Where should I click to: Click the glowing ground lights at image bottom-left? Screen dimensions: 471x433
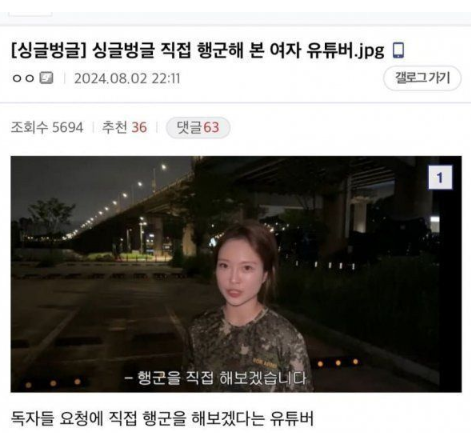[53, 383]
